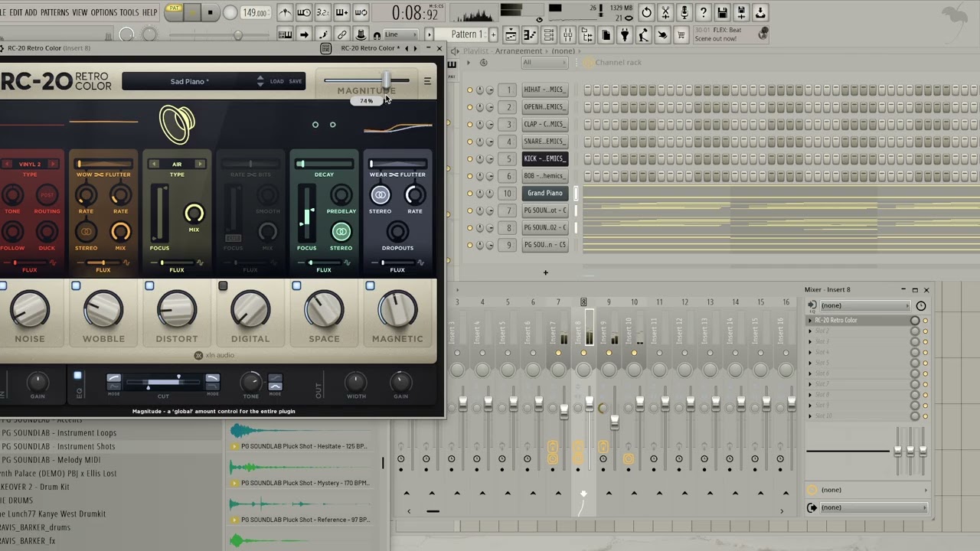The height and width of the screenshot is (551, 980).
Task: Click previous AIR distort type arrow
Action: pyautogui.click(x=154, y=164)
